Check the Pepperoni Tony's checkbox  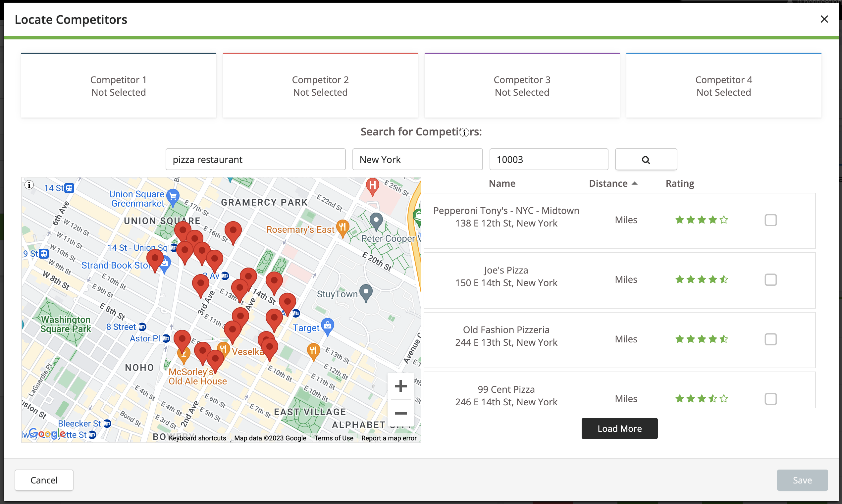click(x=770, y=220)
